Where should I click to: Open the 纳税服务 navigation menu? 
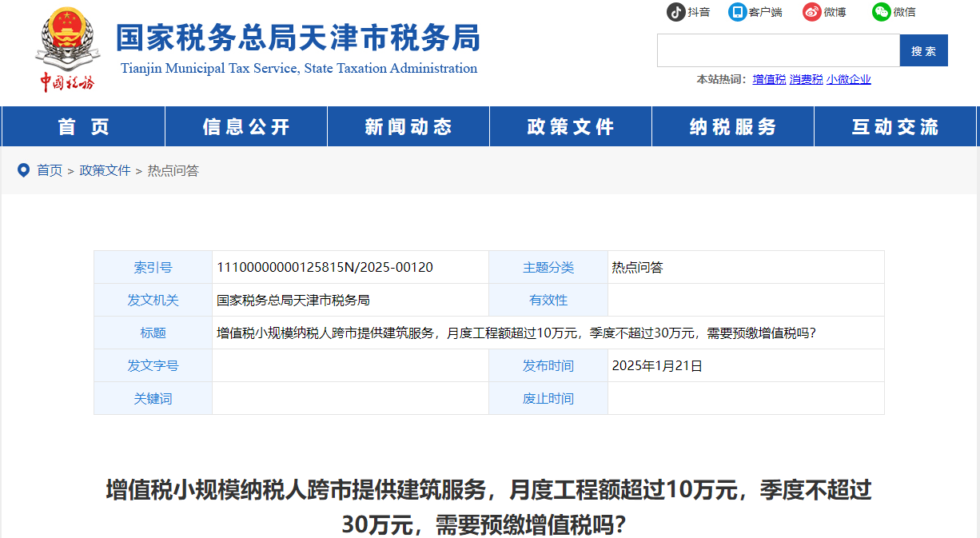tap(733, 126)
